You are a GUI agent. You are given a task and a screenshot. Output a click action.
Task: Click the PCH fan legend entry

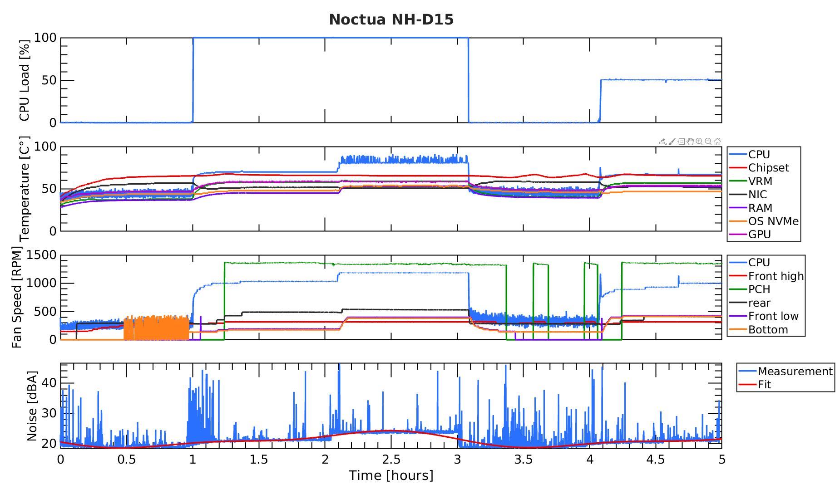pos(750,289)
